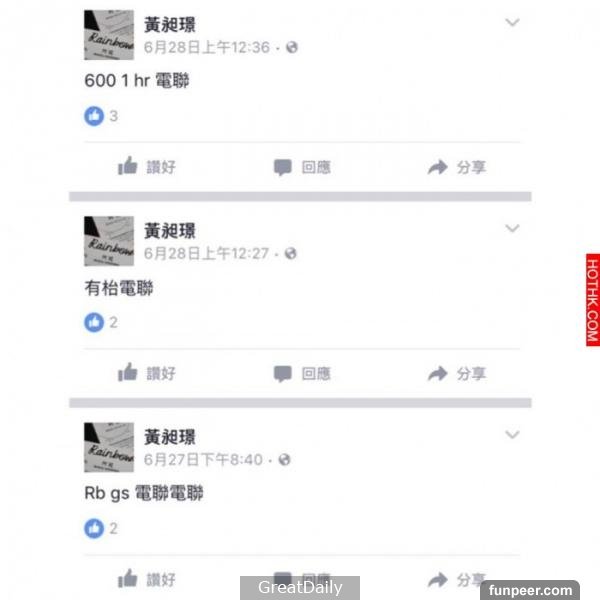Share the post saying 600 1 hr 電聯
Viewport: 600px width, 600px height.
coord(457,167)
